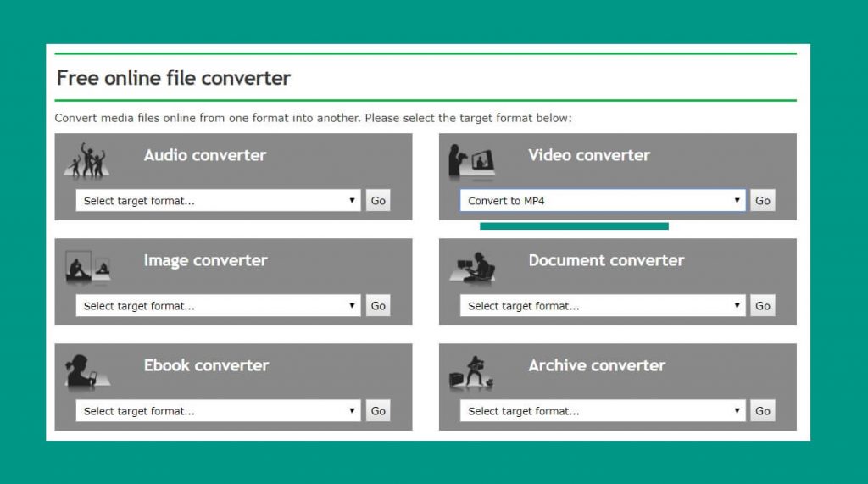This screenshot has height=484, width=868.
Task: Click the Audio converter dancing people icon
Action: tap(86, 161)
